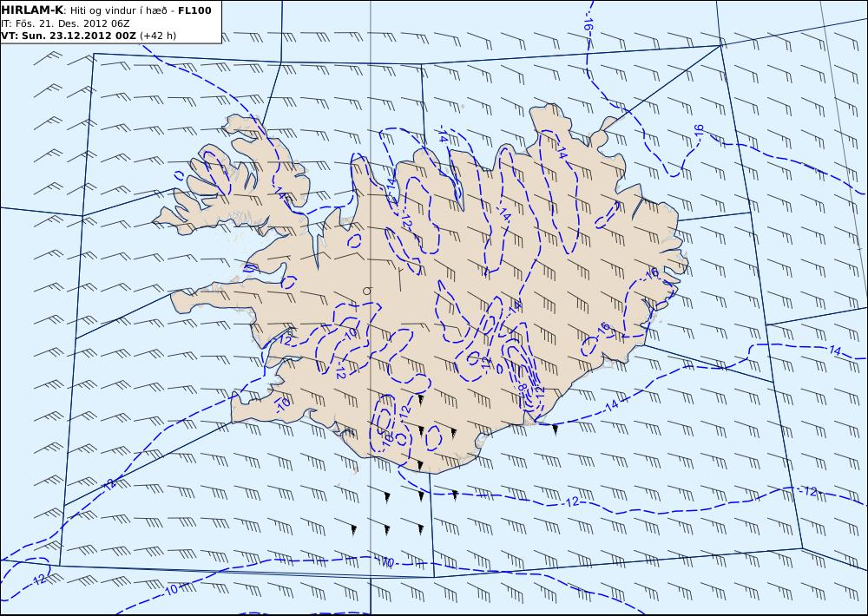Screen dimensions: 868x616
Task: Click the '-16' label over the sea northeast of Iceland
Action: click(x=699, y=132)
